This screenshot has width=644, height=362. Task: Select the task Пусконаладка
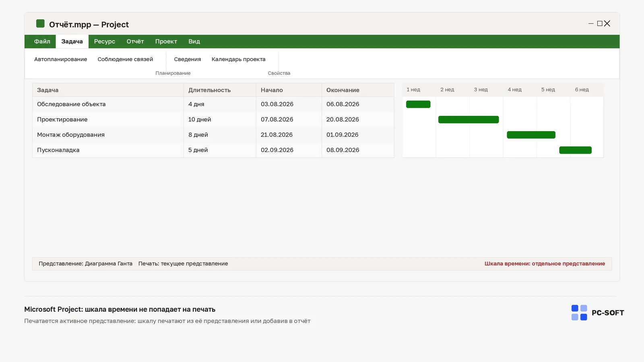pos(58,150)
